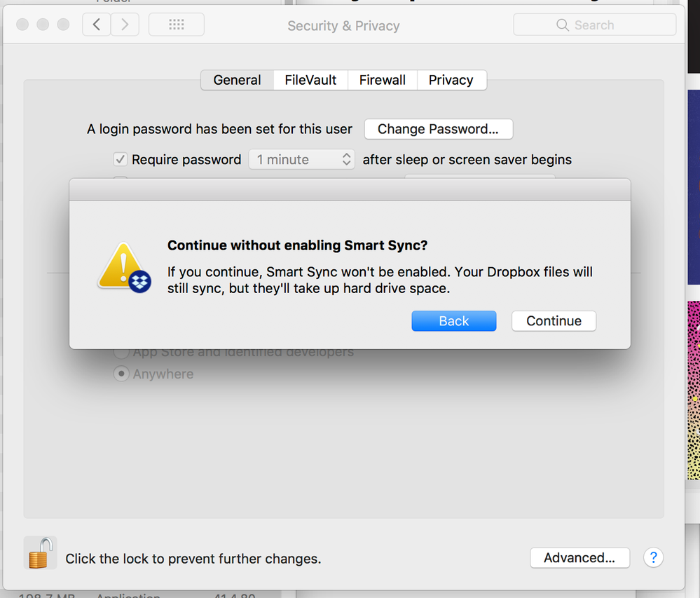
Task: Switch to the FileVault tab
Action: coord(310,80)
